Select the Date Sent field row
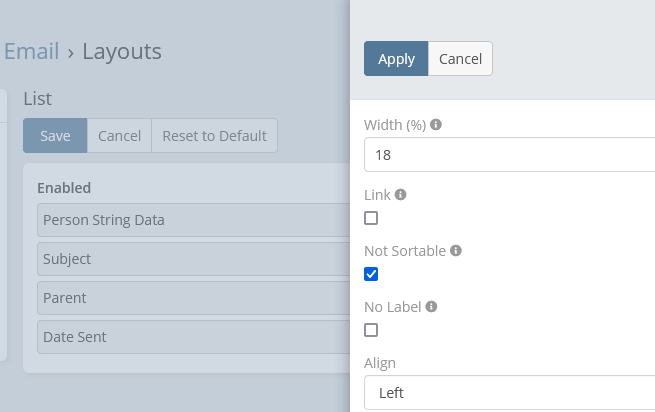655x412 pixels. pyautogui.click(x=190, y=337)
